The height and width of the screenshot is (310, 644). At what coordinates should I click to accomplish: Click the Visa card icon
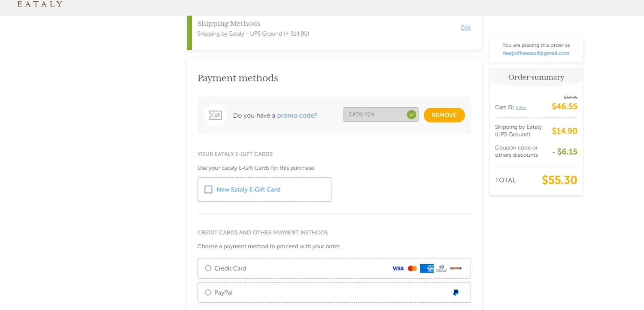pos(398,268)
